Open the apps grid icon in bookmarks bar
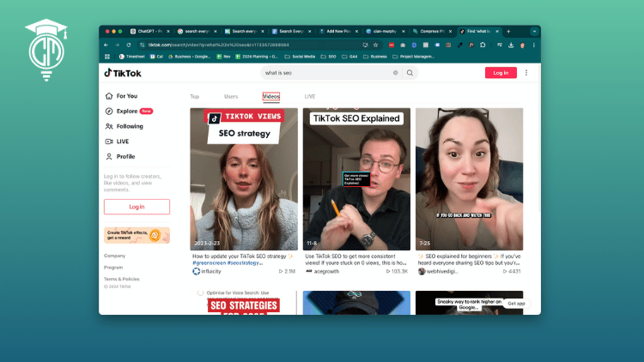The image size is (644, 362). click(107, 57)
